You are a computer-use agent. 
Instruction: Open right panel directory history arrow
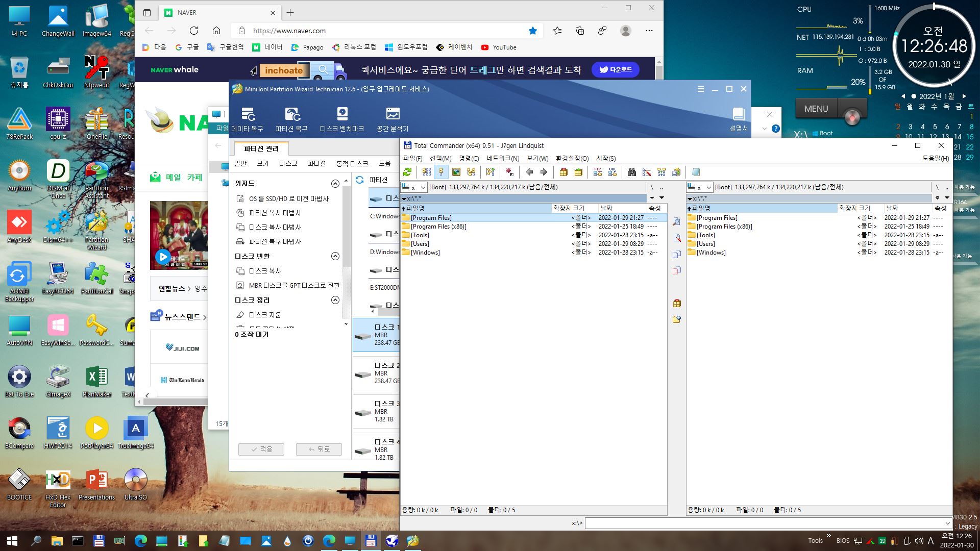[947, 198]
